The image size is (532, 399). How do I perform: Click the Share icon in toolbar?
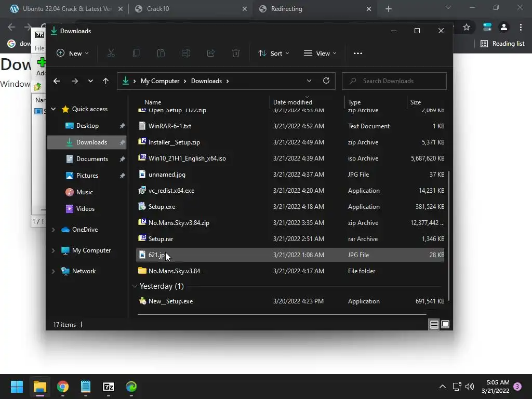211,54
